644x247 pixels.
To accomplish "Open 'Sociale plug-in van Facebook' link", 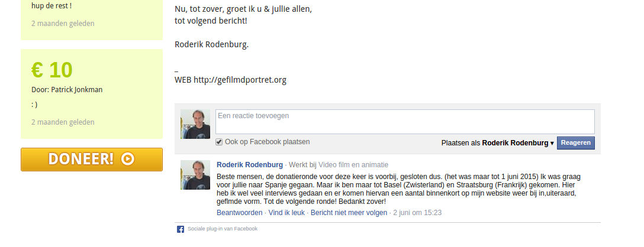I will click(x=222, y=229).
